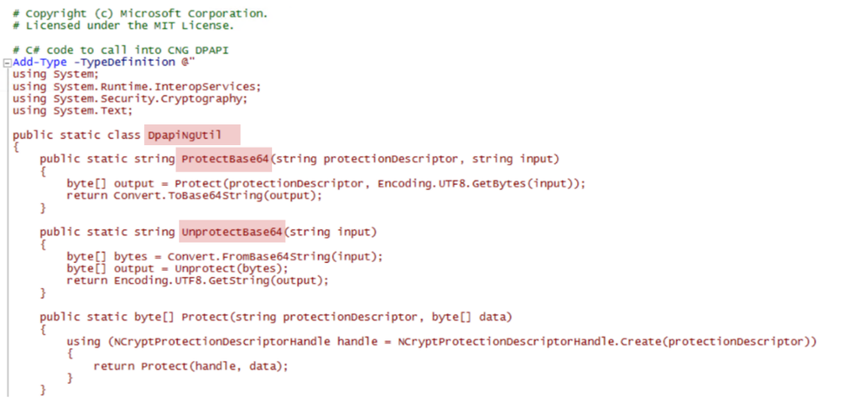
Task: Click the 'using System;' line
Action: tap(56, 74)
